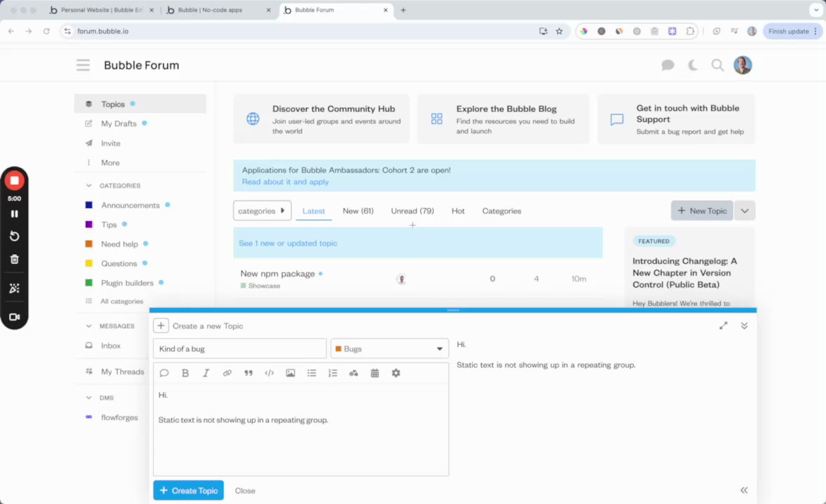Click the plus composer action icon
Image resolution: width=826 pixels, height=504 pixels.
[x=161, y=326]
